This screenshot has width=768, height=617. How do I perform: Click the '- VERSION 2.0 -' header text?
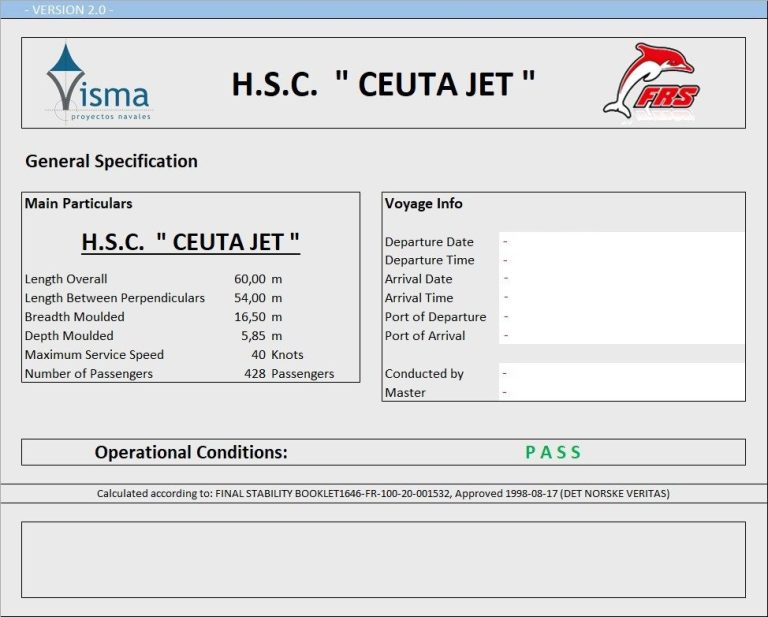pyautogui.click(x=69, y=10)
